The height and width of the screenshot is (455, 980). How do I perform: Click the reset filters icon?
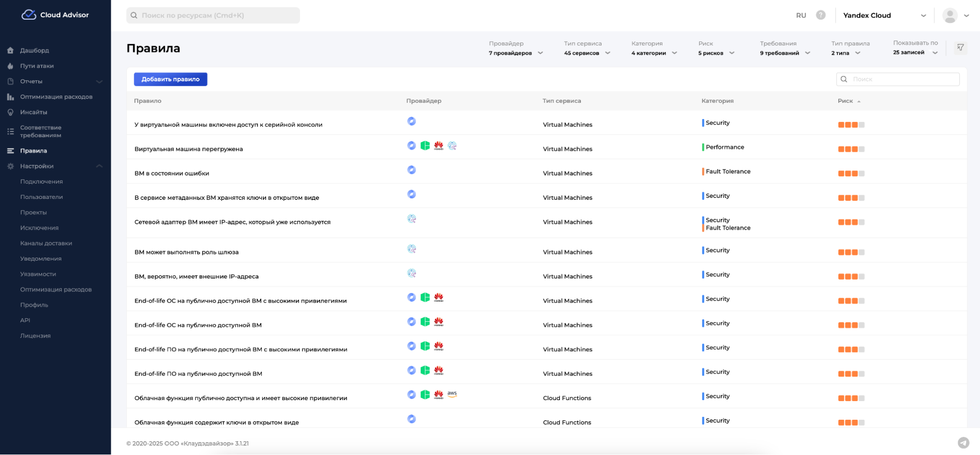pyautogui.click(x=960, y=48)
